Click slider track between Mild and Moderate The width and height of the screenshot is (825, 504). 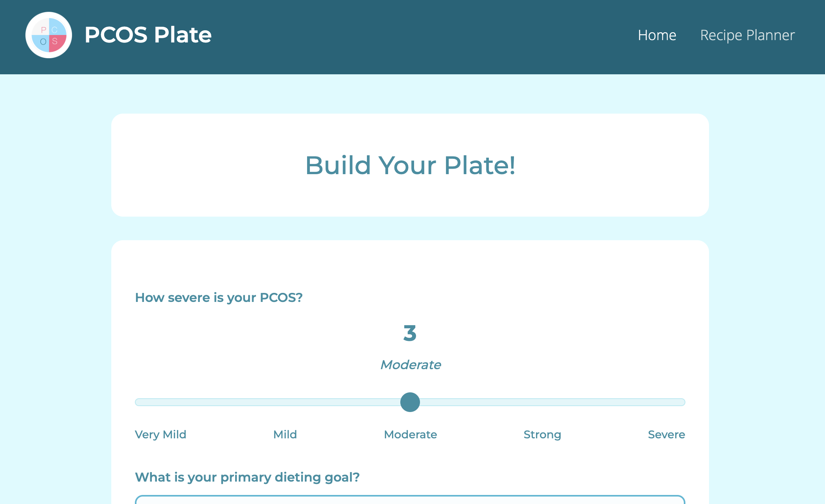(342, 402)
